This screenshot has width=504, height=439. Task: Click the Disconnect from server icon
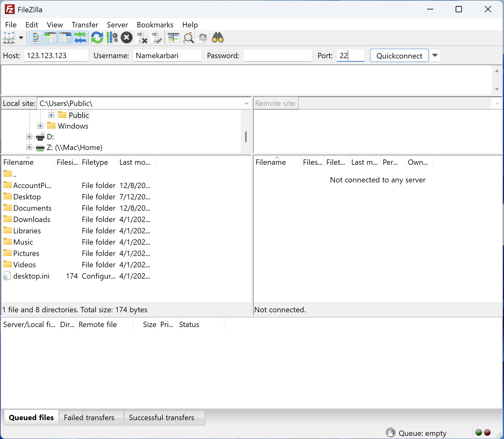(x=142, y=38)
